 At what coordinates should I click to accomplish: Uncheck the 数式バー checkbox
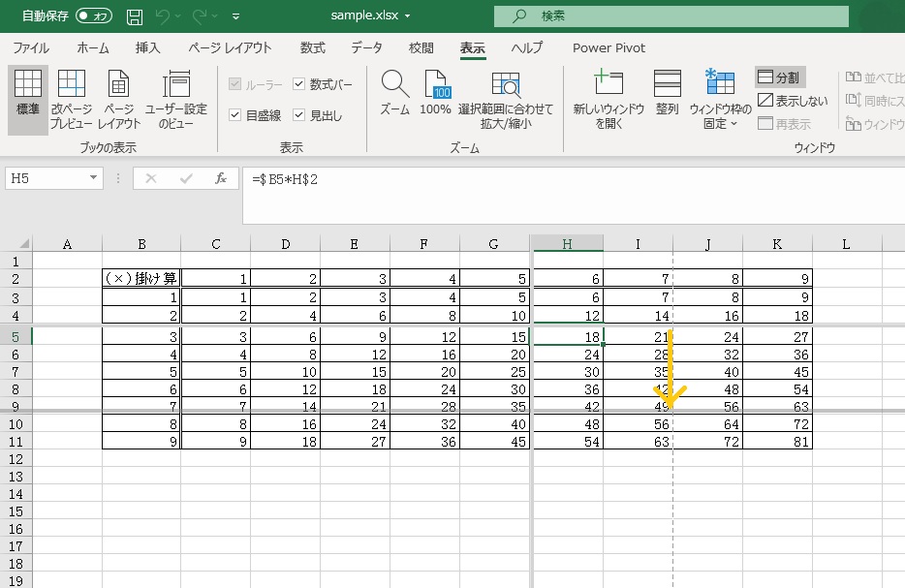pyautogui.click(x=299, y=84)
